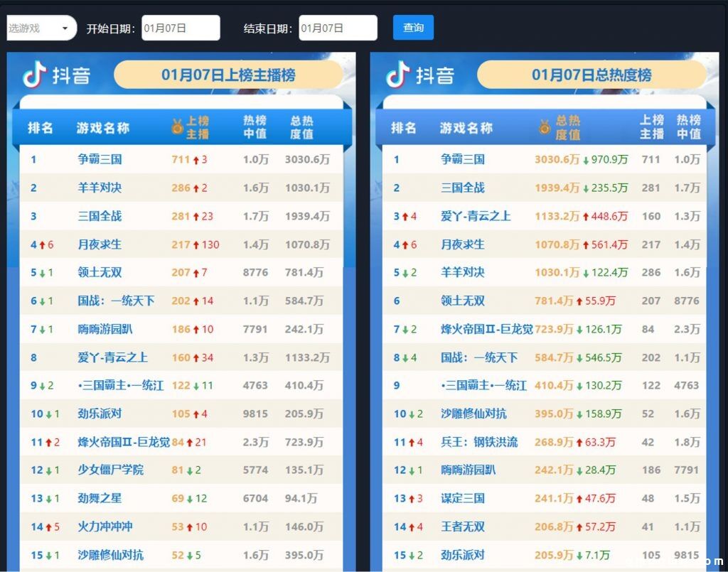Screen dimensions: 728x572
Task: Click the 查询 search button
Action: tap(413, 28)
